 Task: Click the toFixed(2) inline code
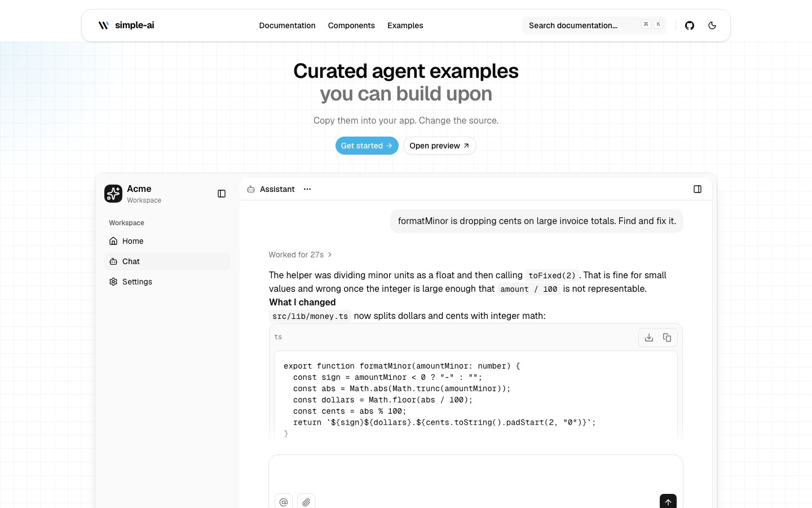(552, 275)
